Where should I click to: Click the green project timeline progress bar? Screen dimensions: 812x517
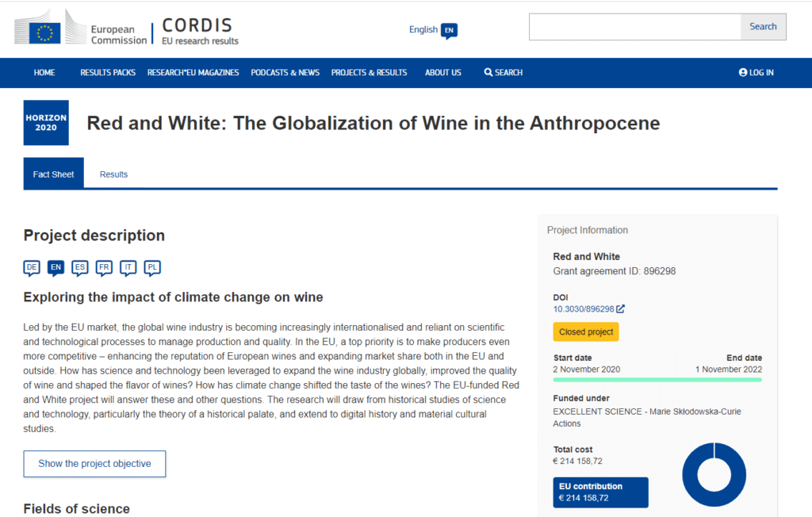(657, 380)
